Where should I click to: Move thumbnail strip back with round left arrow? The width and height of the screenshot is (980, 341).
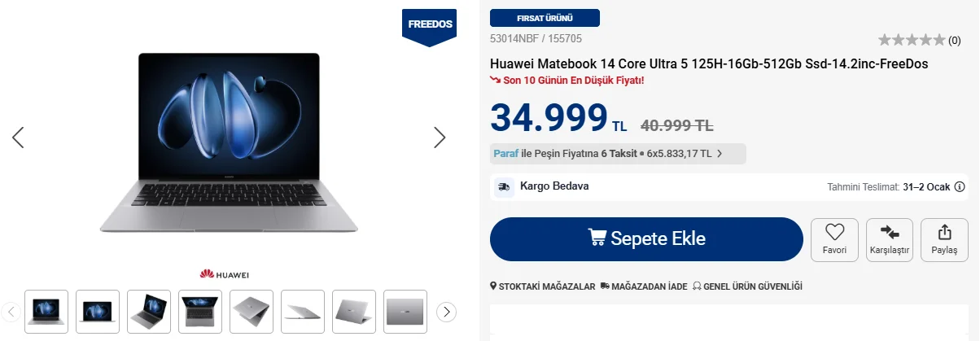tap(11, 312)
